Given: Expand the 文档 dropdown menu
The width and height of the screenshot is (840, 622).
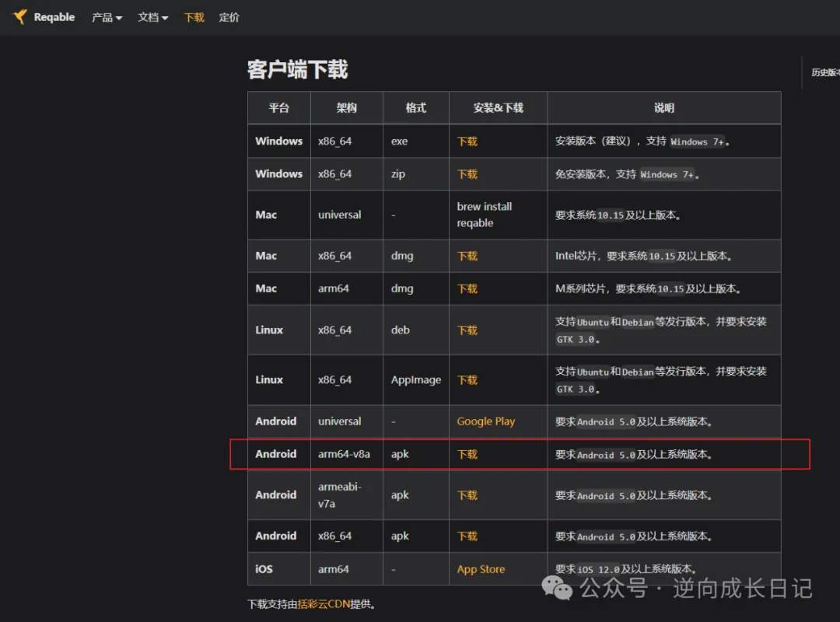Looking at the screenshot, I should pyautogui.click(x=152, y=18).
